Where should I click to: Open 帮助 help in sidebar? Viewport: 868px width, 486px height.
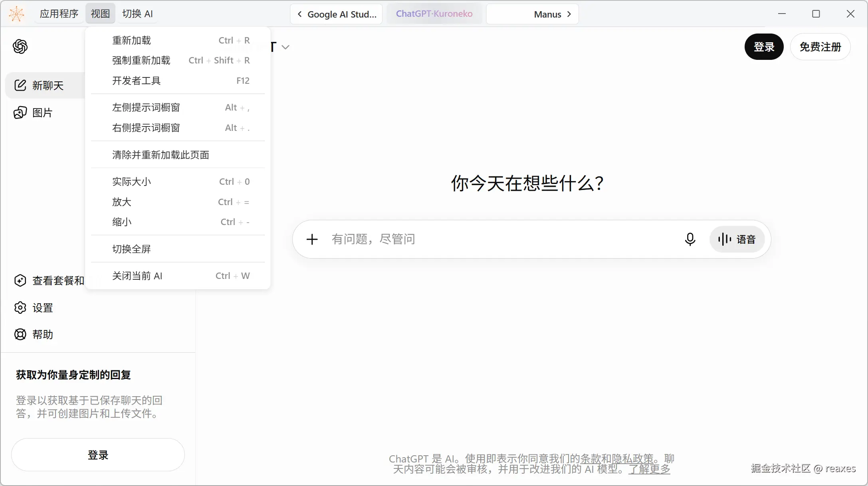click(34, 334)
